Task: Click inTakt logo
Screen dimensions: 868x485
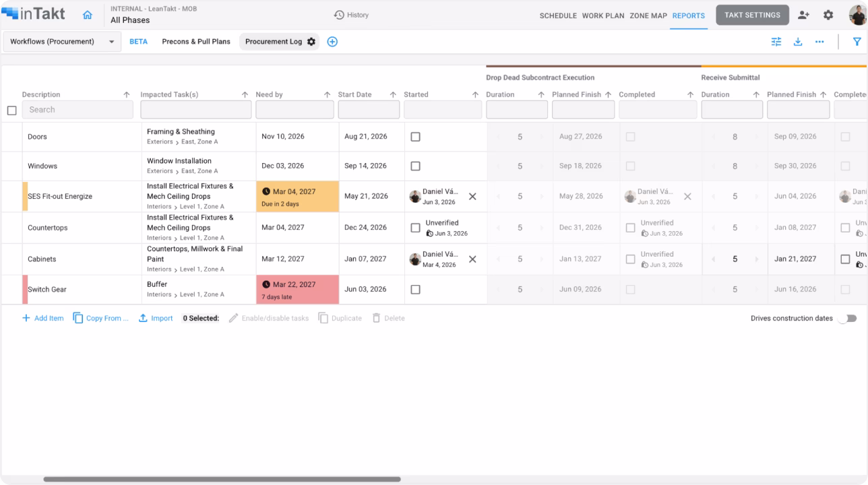Action: pyautogui.click(x=33, y=14)
